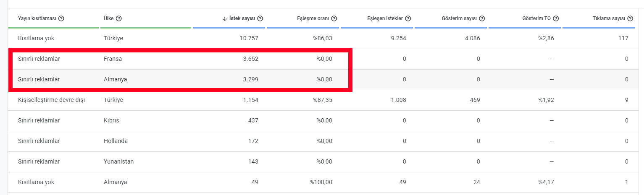Select the Hollanda country cell
Viewport: 644px width, 195px height.
tap(116, 141)
